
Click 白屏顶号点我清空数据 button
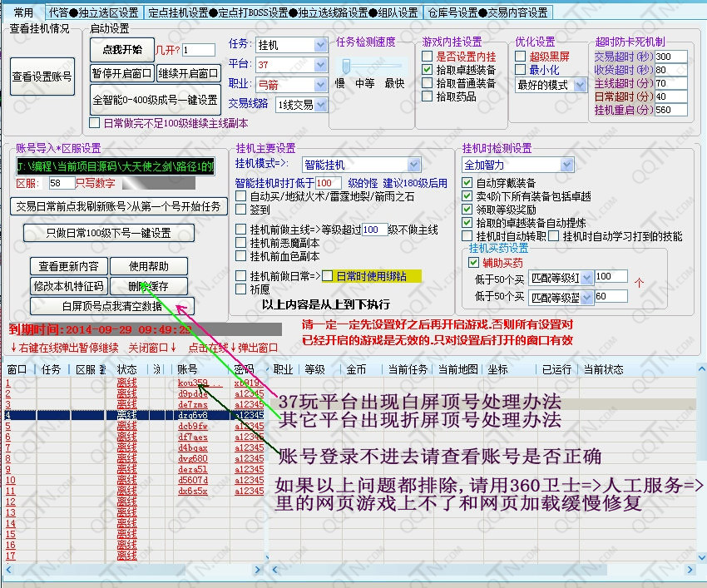tap(101, 306)
